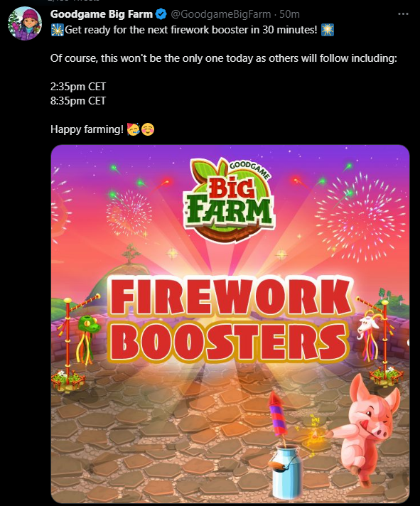Click the sparkler emoji after '30 minutes!'
The image size is (420, 506).
click(x=328, y=30)
